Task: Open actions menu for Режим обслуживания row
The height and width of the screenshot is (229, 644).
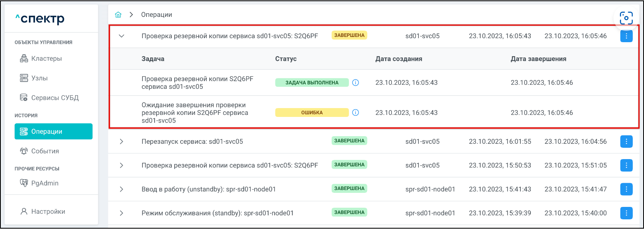Action: [x=626, y=213]
